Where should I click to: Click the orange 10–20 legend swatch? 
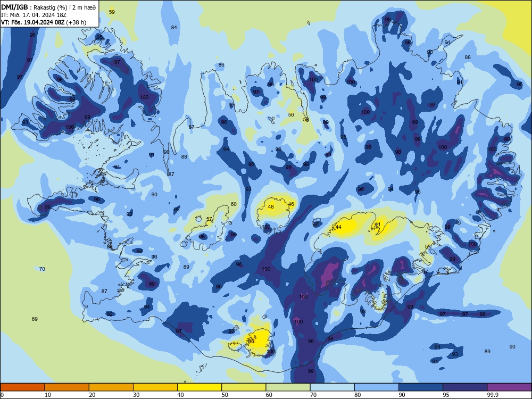click(x=67, y=387)
